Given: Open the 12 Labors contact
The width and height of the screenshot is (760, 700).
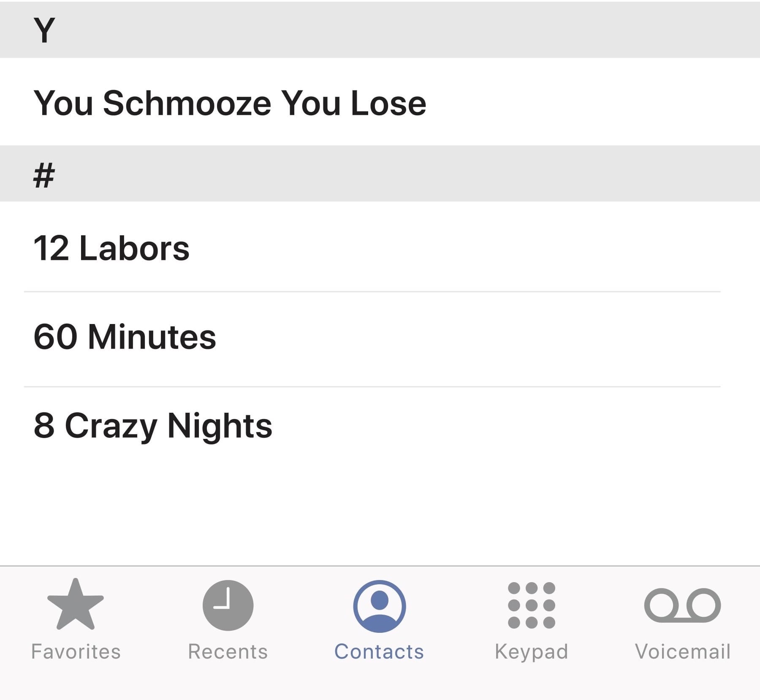Looking at the screenshot, I should (x=111, y=248).
